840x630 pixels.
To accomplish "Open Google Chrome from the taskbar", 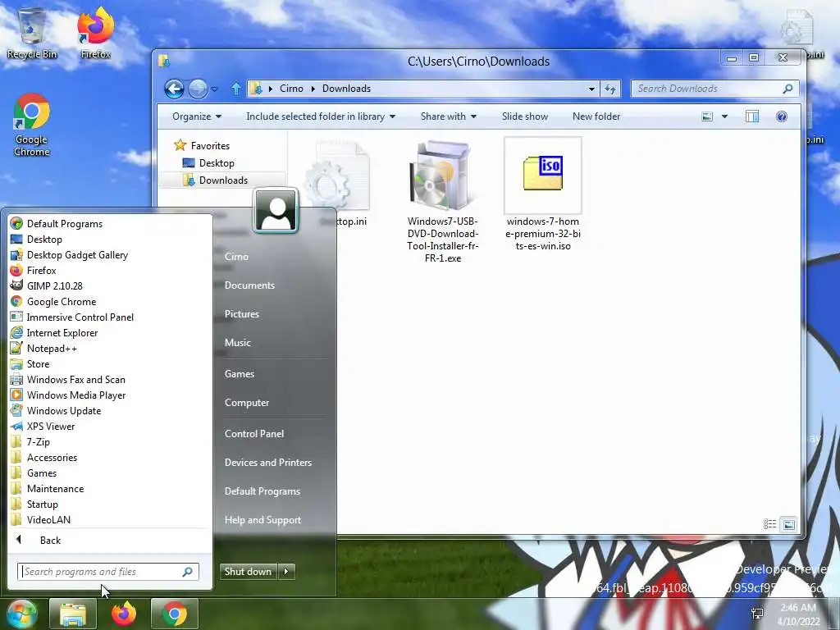I will pyautogui.click(x=175, y=614).
